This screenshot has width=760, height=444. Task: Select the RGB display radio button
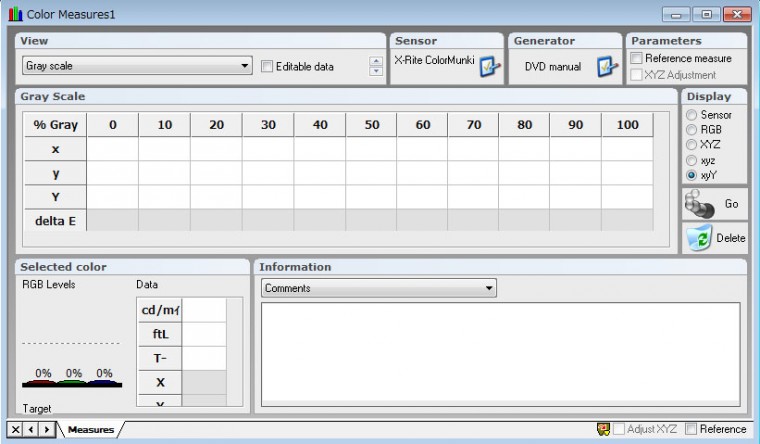point(691,129)
